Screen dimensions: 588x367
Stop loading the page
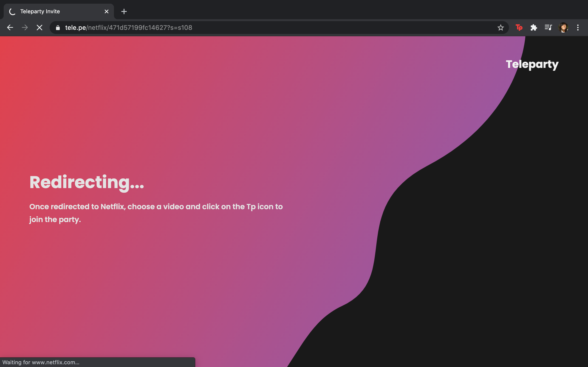[x=39, y=28]
